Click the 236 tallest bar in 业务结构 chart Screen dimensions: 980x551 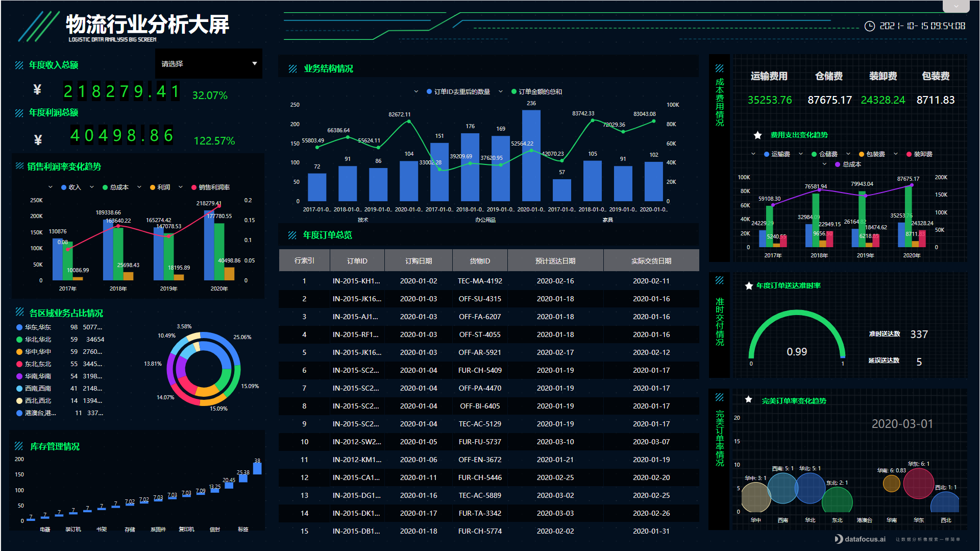pos(531,155)
